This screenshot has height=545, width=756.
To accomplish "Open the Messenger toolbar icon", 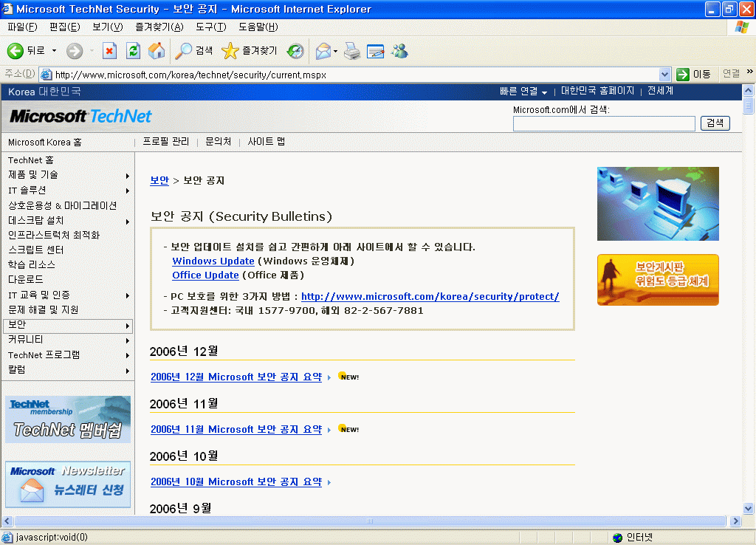I will pyautogui.click(x=399, y=51).
